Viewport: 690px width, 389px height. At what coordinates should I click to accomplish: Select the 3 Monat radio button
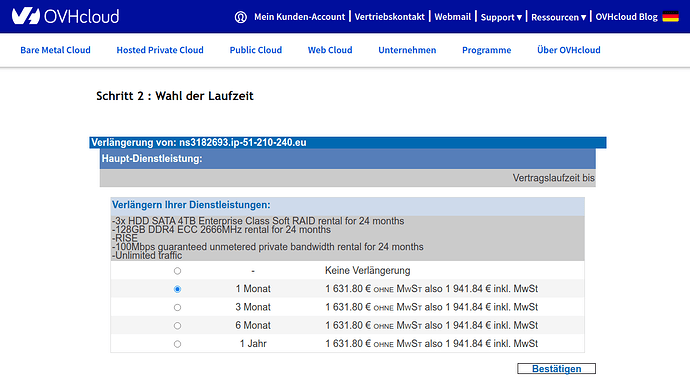coord(177,308)
